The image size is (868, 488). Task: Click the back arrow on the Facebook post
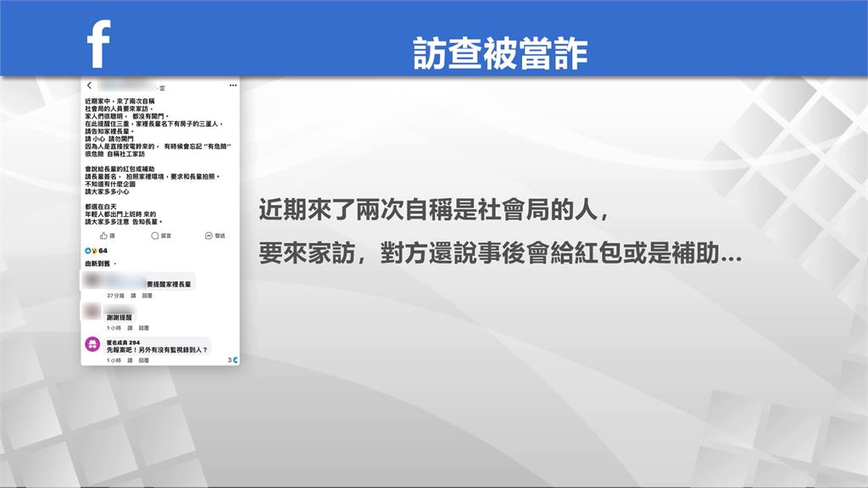tap(89, 85)
